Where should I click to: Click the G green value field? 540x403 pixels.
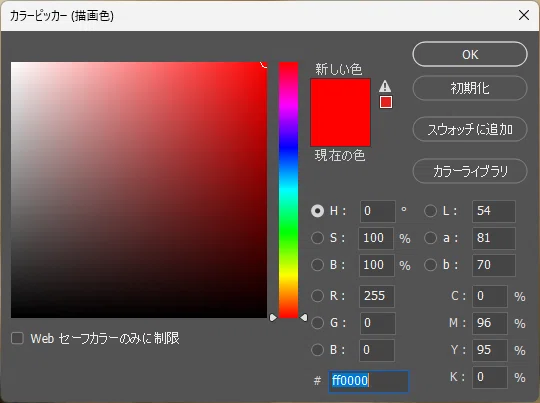point(377,323)
